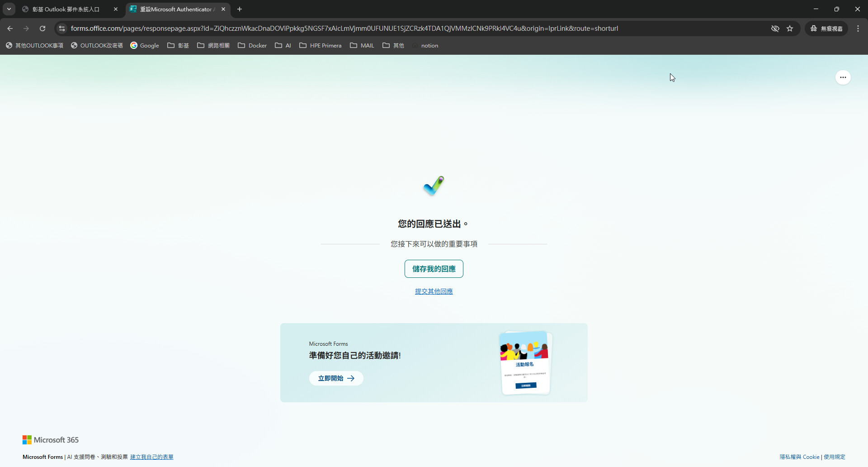Click the site information icon in address bar
The image size is (868, 467).
point(62,29)
